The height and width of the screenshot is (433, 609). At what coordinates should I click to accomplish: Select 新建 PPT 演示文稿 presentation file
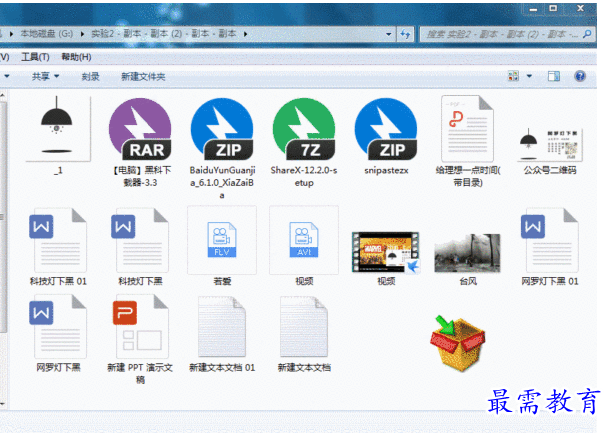pos(140,327)
